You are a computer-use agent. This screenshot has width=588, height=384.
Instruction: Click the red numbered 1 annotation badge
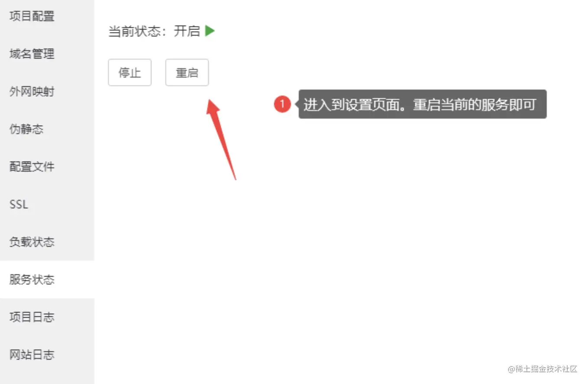pos(282,104)
